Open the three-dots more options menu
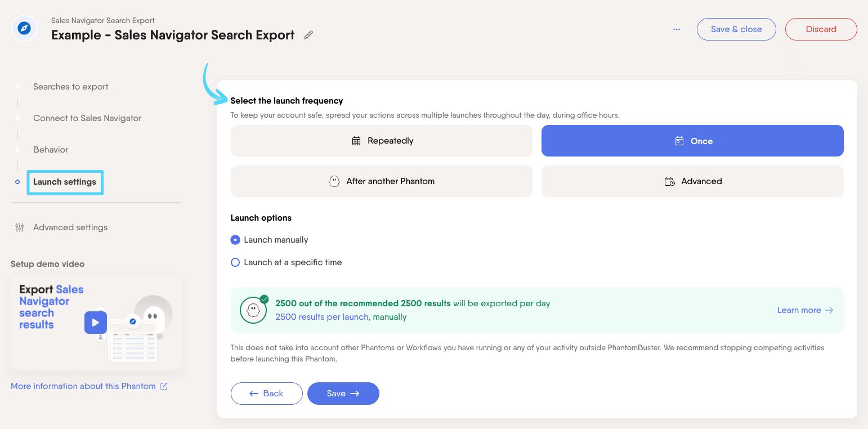The image size is (868, 429). [677, 29]
